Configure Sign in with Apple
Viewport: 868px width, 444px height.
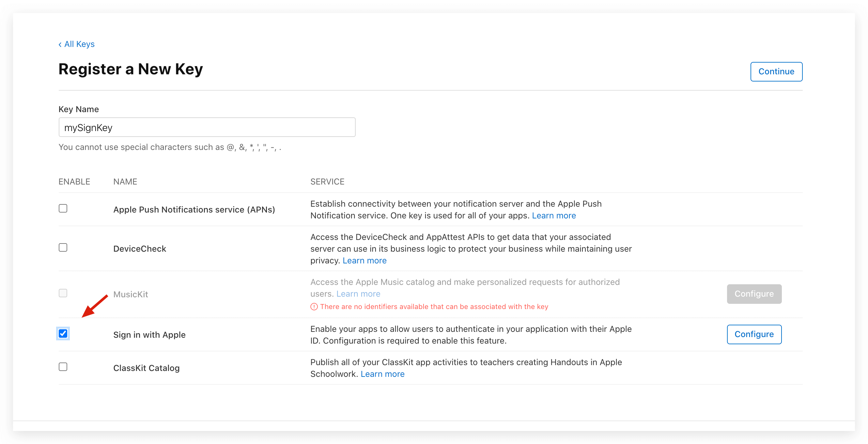coord(754,334)
